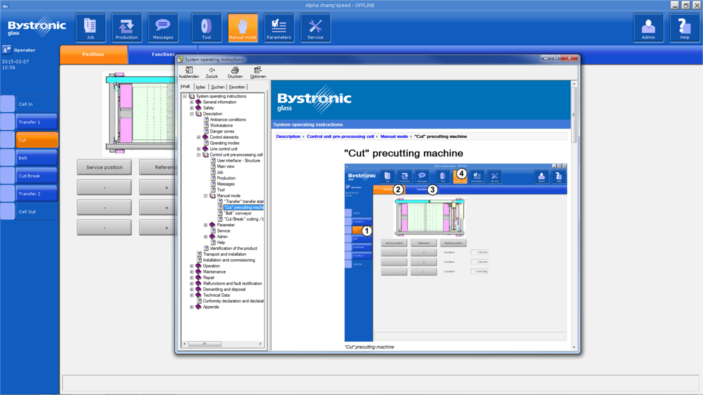The image size is (703, 396).
Task: Switch to the Functions tab
Action: pyautogui.click(x=163, y=55)
